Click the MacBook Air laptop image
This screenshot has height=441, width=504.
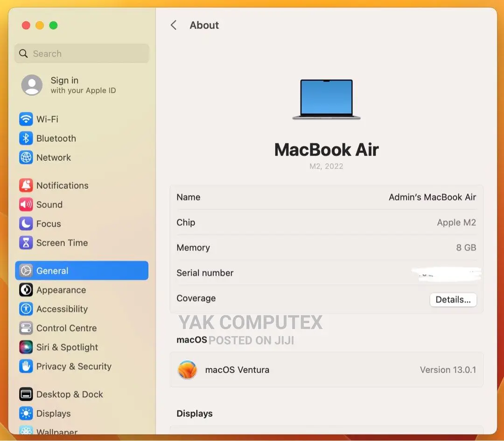[326, 99]
